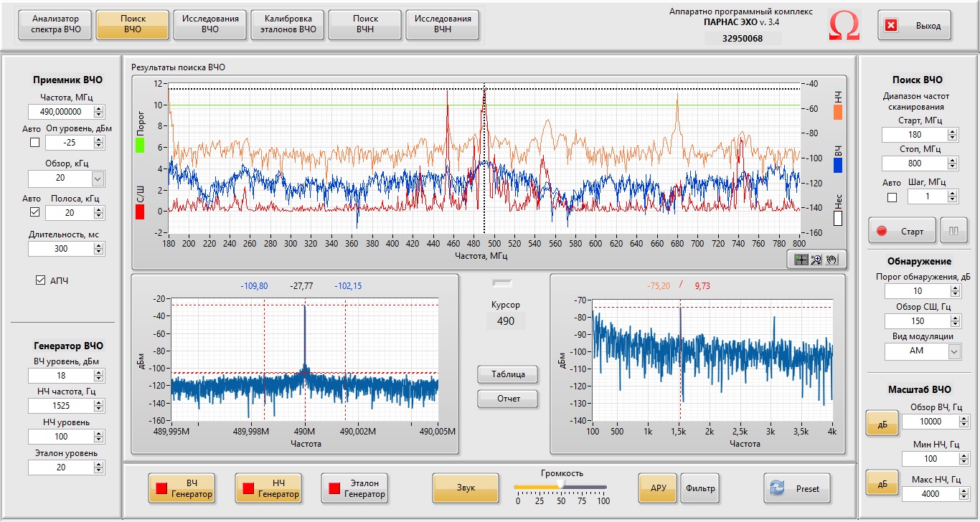
Task: Click the Обзор ВЧ, Гц input field
Action: pyautogui.click(x=930, y=422)
